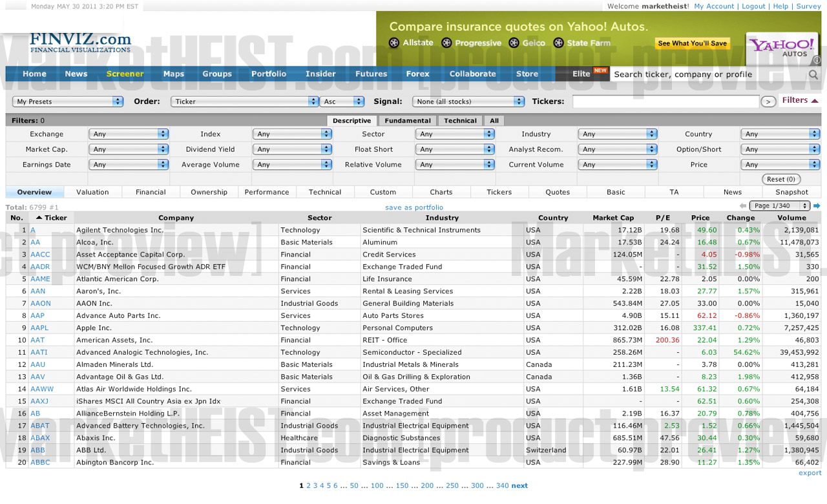Open the Screener menu
Screen dimensions: 827x504
(x=125, y=74)
